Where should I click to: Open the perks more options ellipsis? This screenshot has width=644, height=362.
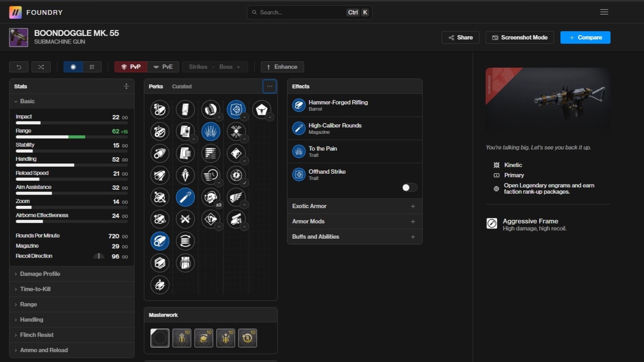tap(269, 86)
